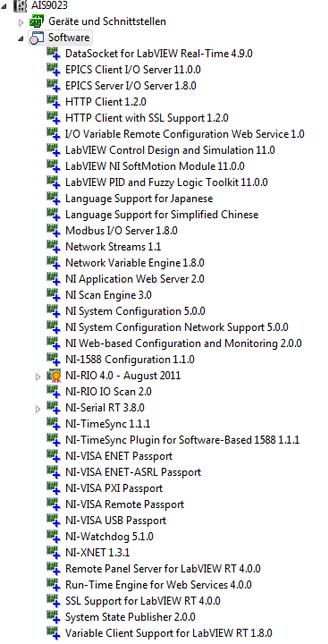Select SSL Support for LabVIEW RT 4.0.0
Screen dimensions: 328x644
click(x=142, y=601)
